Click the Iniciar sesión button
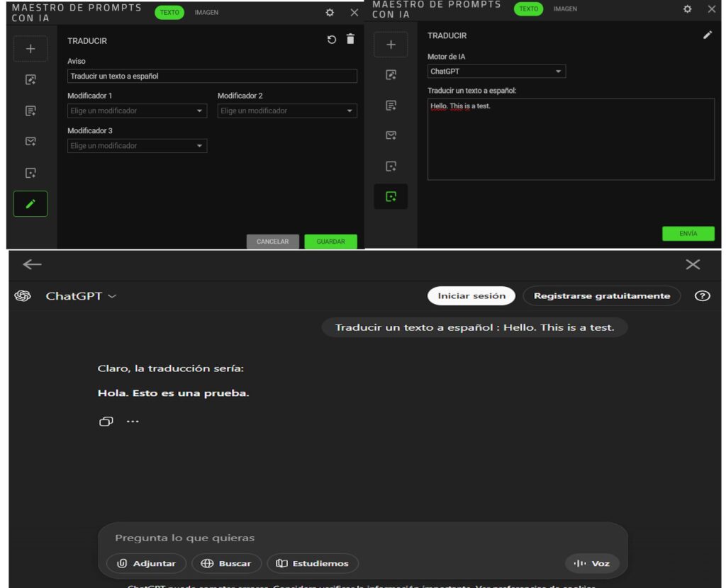 [x=471, y=296]
